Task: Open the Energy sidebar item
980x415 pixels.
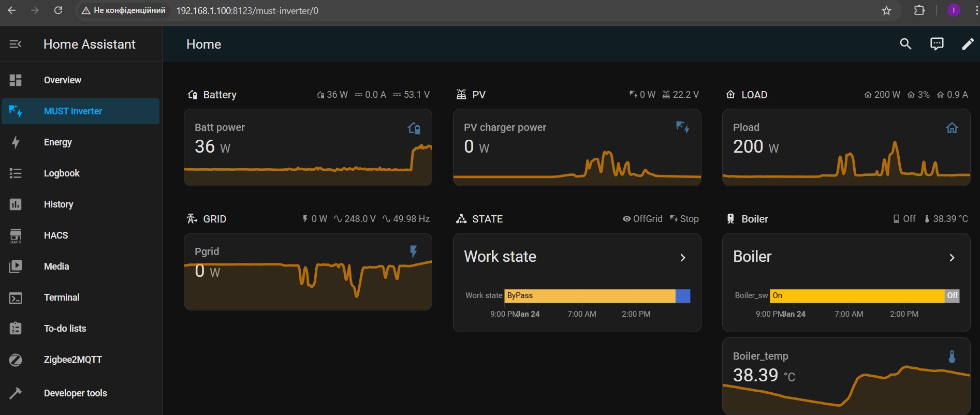Action: coord(58,142)
